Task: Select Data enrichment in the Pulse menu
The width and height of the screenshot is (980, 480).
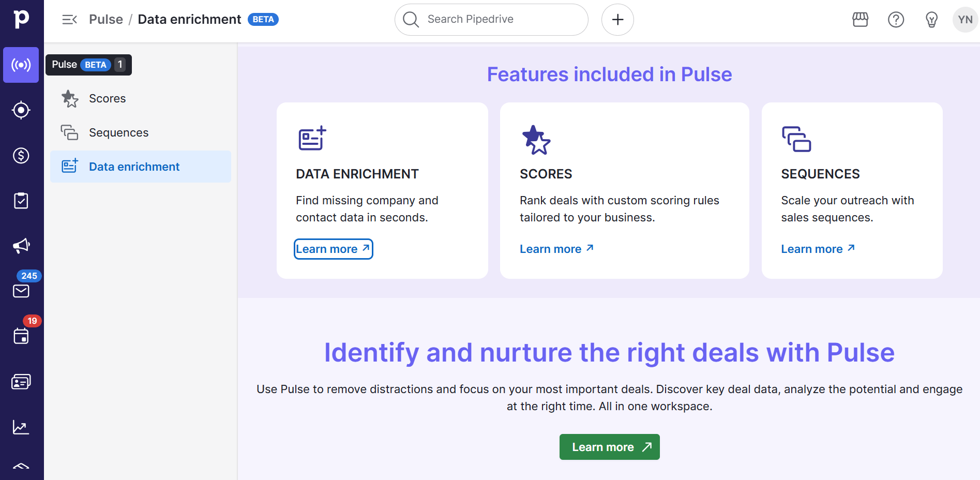Action: (141, 167)
